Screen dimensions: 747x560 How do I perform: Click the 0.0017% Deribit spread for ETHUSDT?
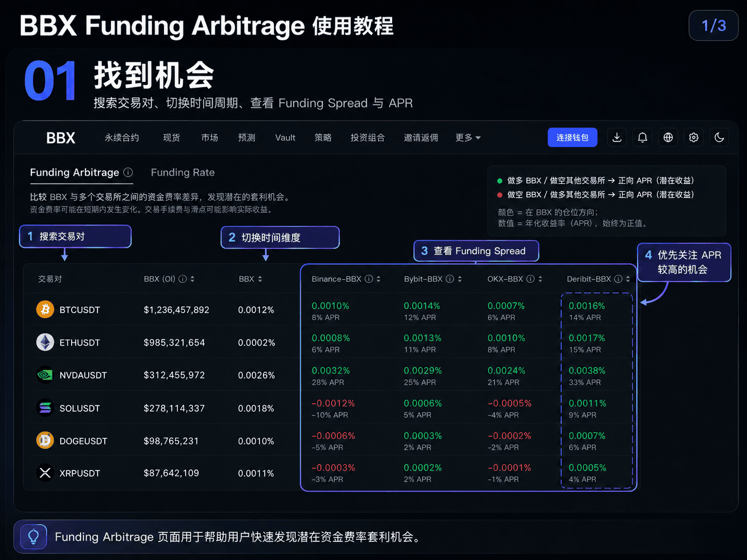click(x=587, y=338)
